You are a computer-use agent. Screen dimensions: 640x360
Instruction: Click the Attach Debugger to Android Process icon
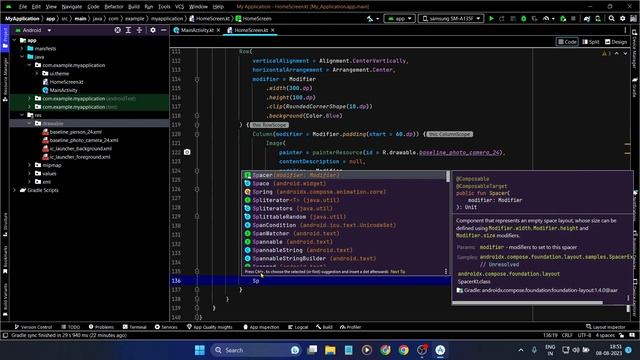tap(563, 18)
